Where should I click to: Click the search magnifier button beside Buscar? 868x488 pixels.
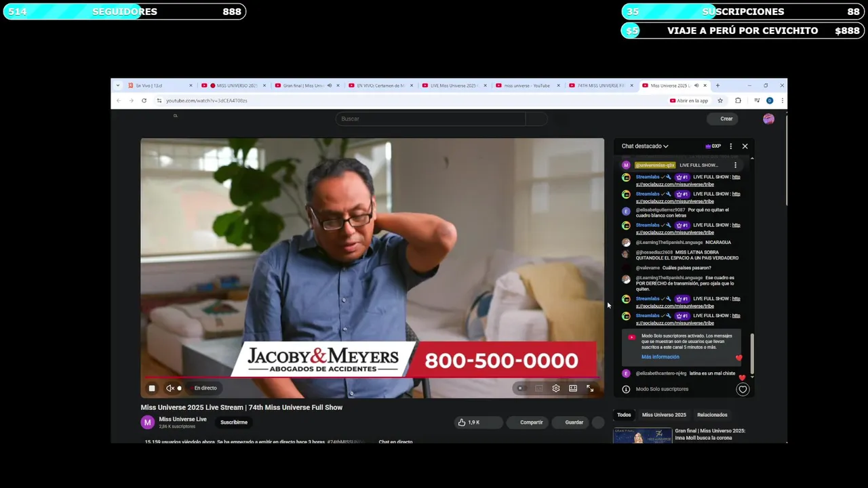click(x=536, y=119)
